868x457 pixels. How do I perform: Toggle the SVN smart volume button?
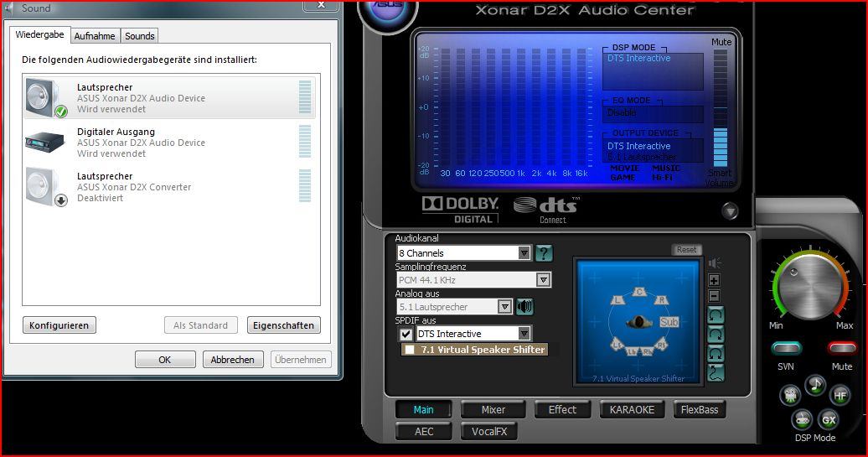click(x=786, y=349)
